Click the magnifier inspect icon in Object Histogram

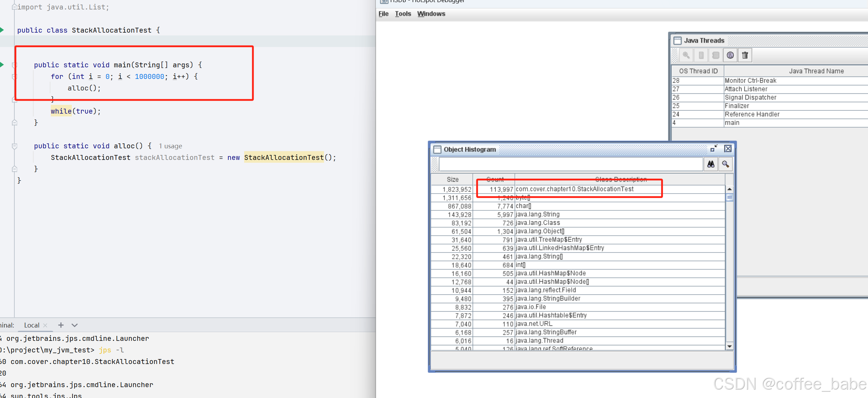(725, 164)
